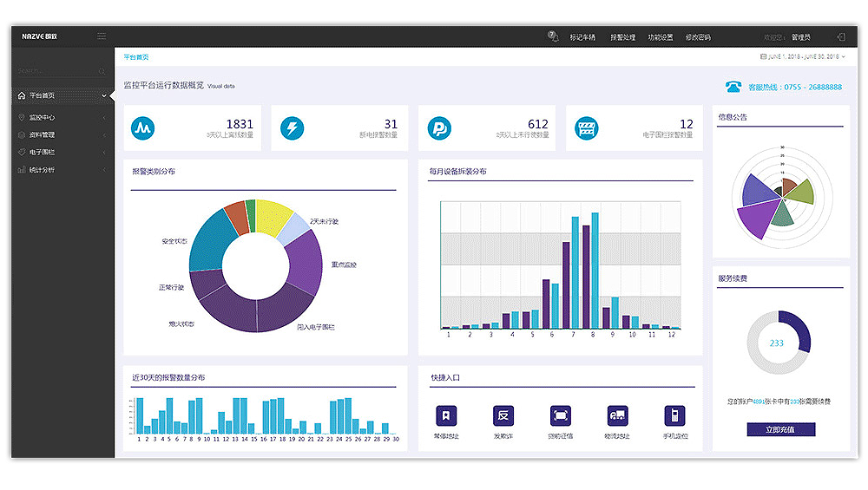Screen dimensions: 868x490
Task: Open the 反 anti-fraud quick entry icon
Action: click(x=503, y=415)
